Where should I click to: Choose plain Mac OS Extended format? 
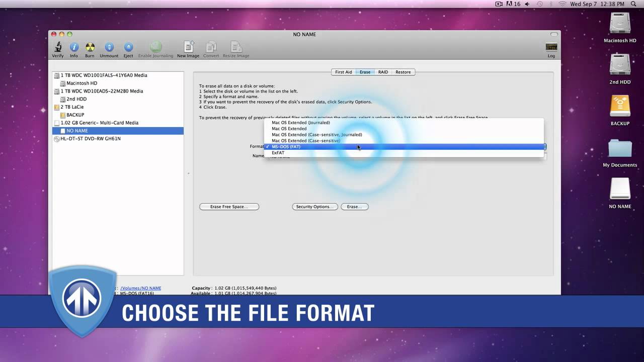point(404,129)
